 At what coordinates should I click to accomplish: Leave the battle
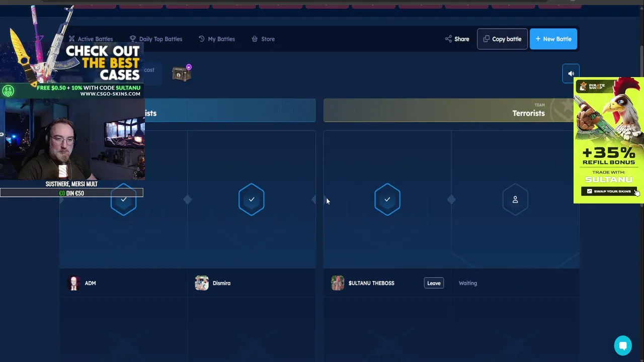[x=434, y=283]
